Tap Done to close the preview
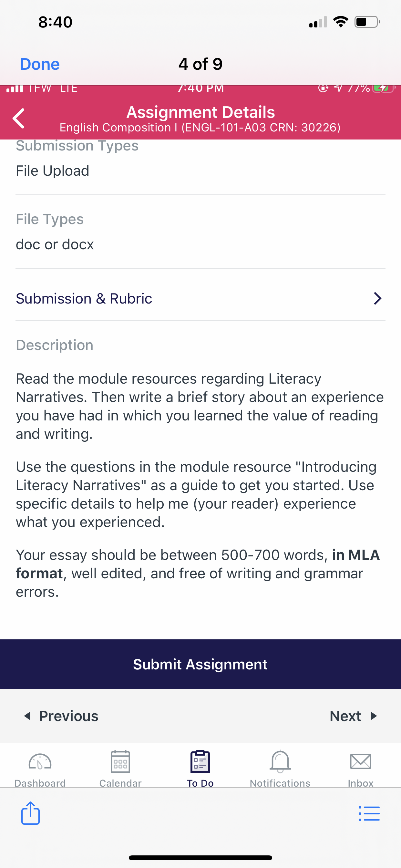Screen dimensions: 401x868 click(x=40, y=64)
